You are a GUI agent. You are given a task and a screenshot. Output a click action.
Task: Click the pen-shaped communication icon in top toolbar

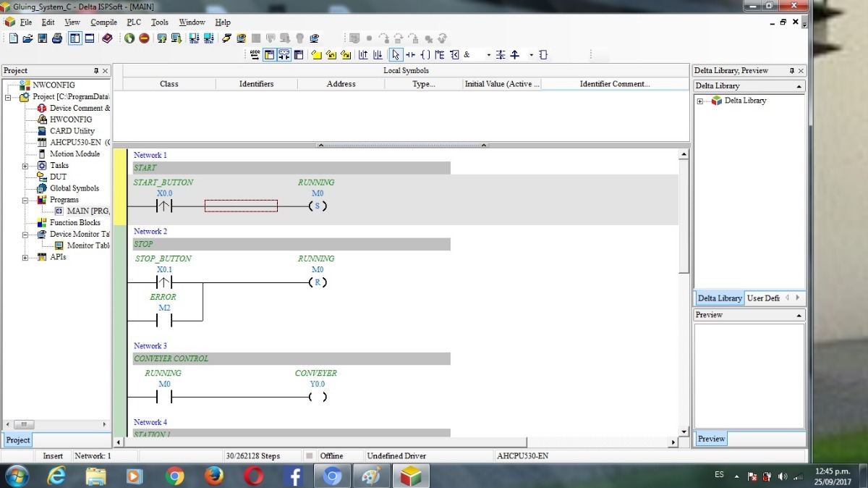(227, 38)
